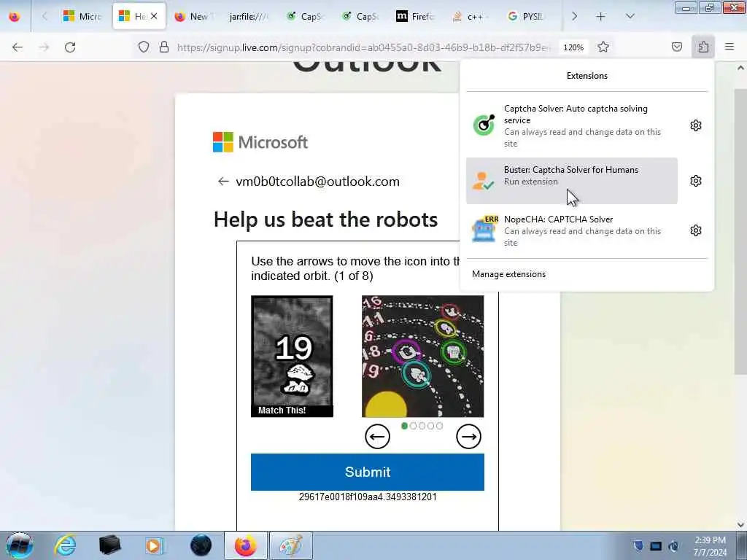Run the Buster: Captcha Solver for Humans extension

point(572,181)
